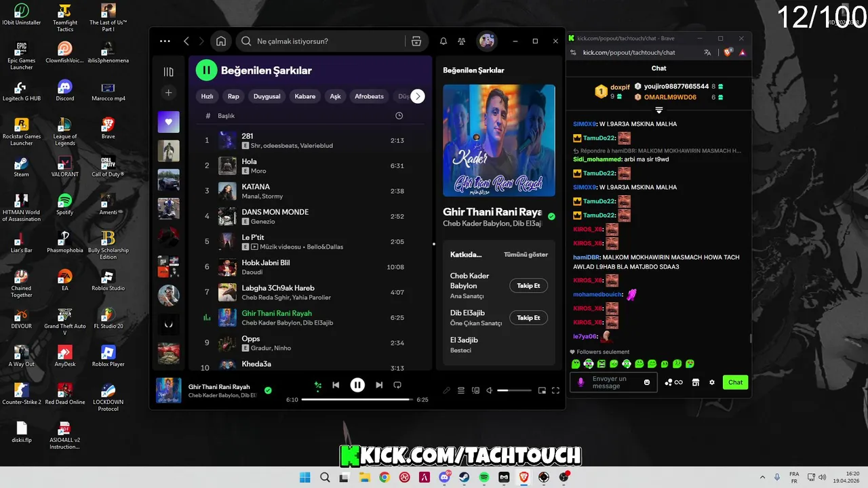Enter full screen in the Spotify player

(555, 390)
